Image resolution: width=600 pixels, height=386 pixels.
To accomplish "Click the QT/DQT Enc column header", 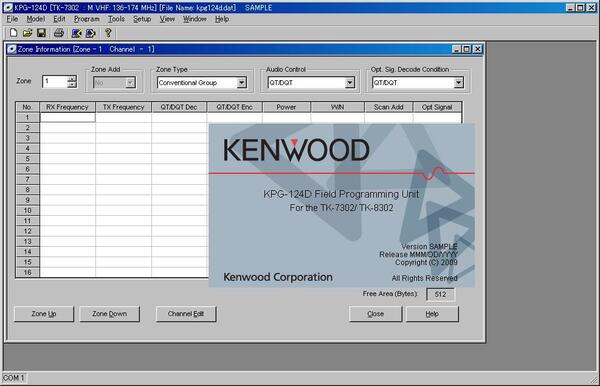I will click(x=234, y=107).
